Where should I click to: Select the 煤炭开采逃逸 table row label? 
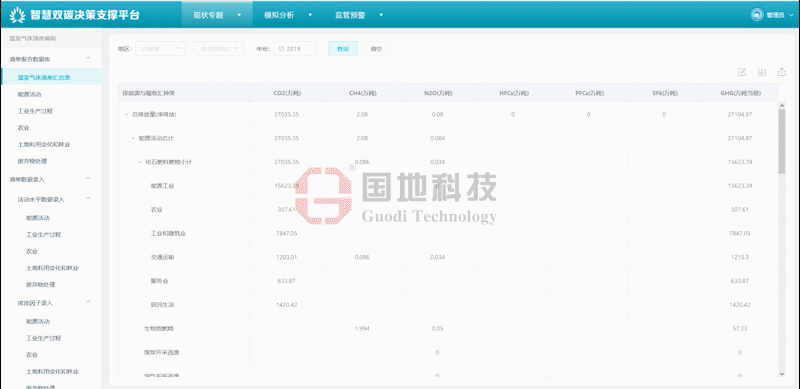[162, 352]
